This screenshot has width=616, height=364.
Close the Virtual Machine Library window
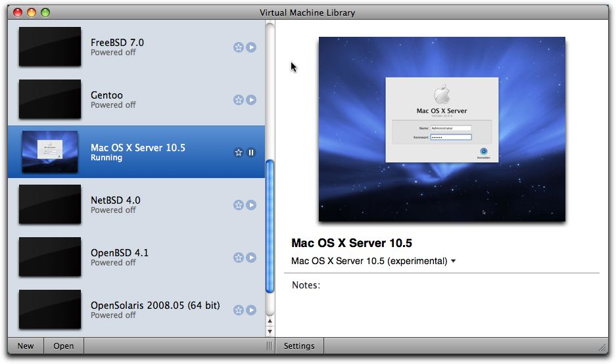click(x=18, y=12)
